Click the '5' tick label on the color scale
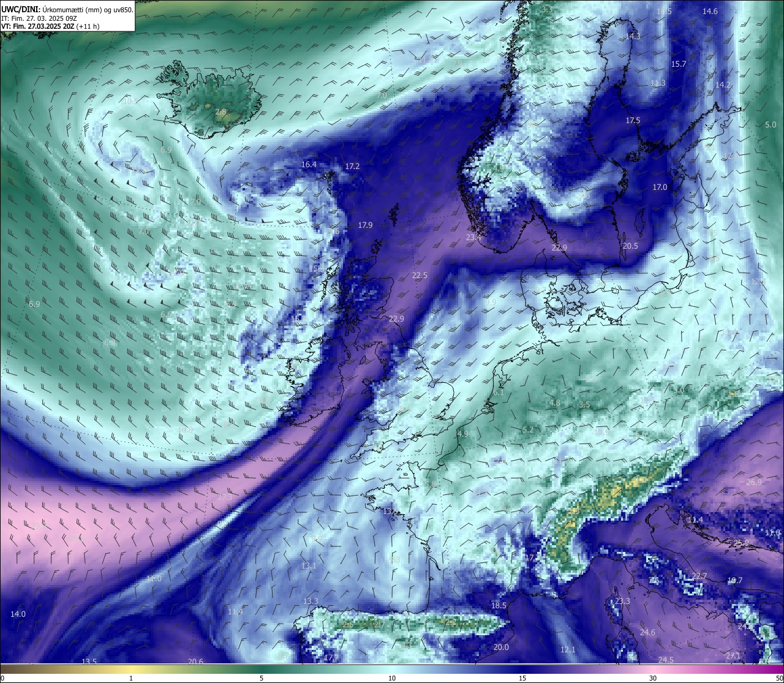This screenshot has height=683, width=784. tap(262, 678)
